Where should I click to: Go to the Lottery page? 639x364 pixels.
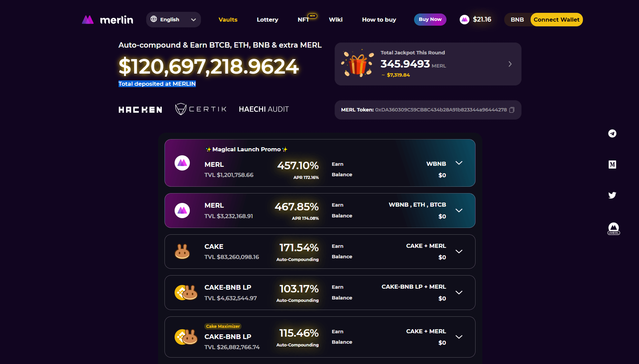pyautogui.click(x=267, y=20)
